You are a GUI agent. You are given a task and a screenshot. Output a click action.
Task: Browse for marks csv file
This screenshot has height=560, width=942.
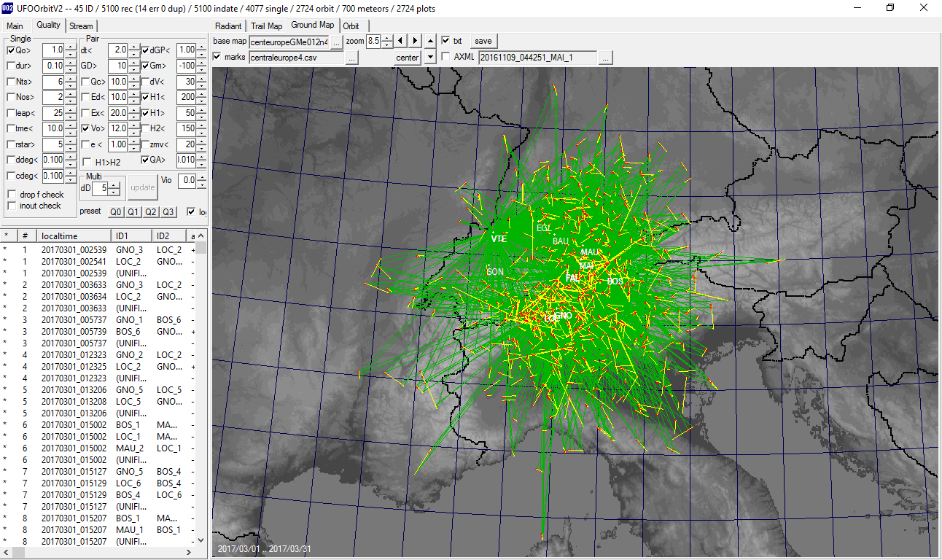(x=351, y=58)
